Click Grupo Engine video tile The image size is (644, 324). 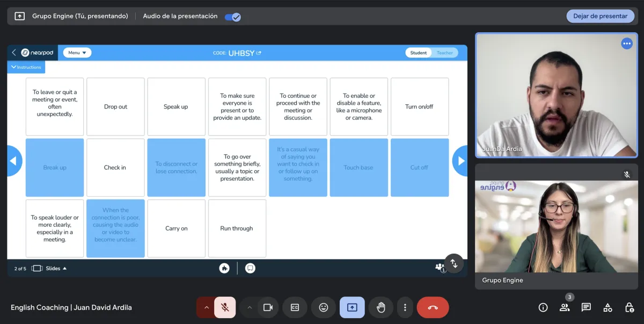point(557,226)
